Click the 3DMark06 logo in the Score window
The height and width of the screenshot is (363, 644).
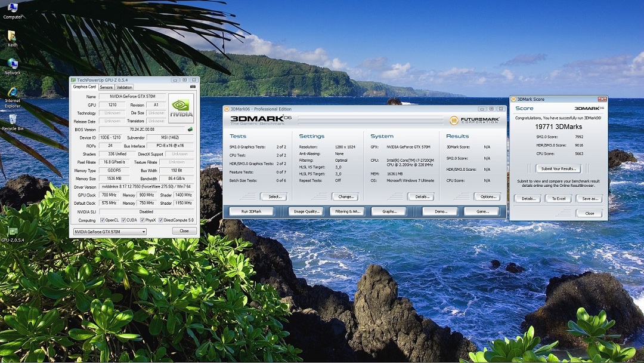click(589, 108)
